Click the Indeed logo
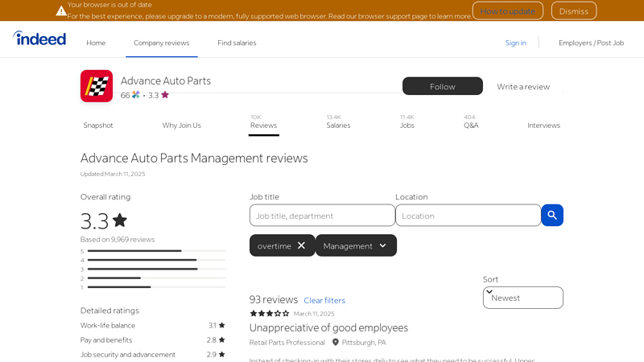Viewport: 644px width, 362px height. (39, 39)
